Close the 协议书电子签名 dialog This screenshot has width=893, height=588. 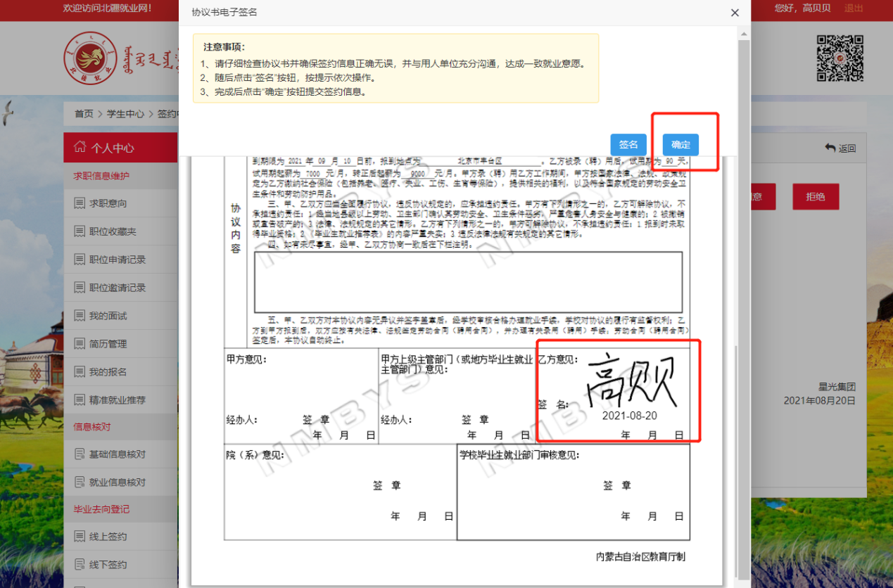coord(735,13)
